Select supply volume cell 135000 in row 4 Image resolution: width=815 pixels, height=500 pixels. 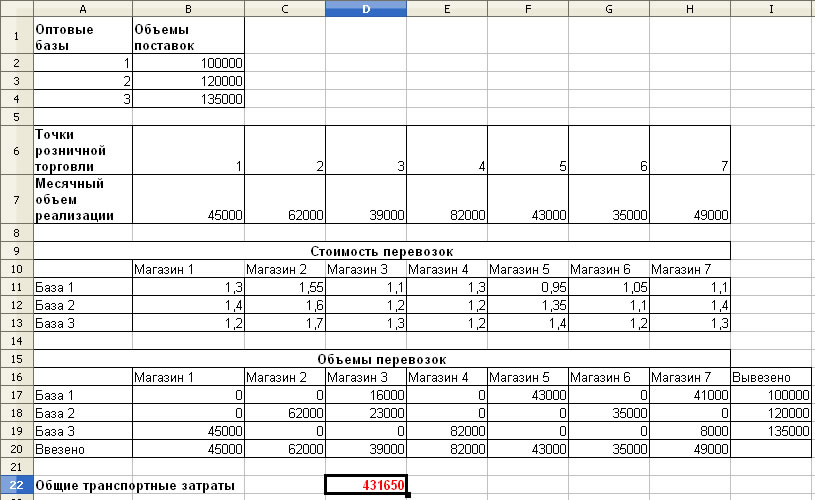[188, 99]
